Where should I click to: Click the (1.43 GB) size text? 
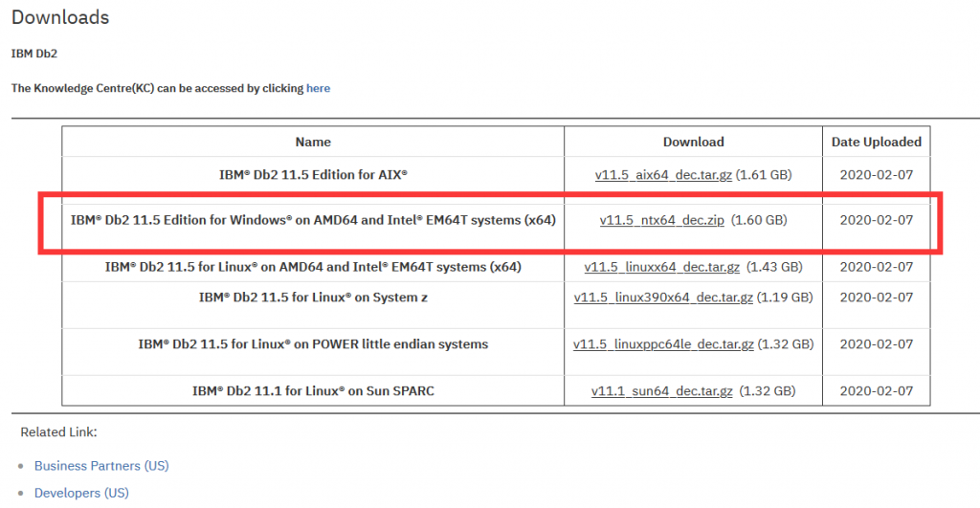click(774, 267)
